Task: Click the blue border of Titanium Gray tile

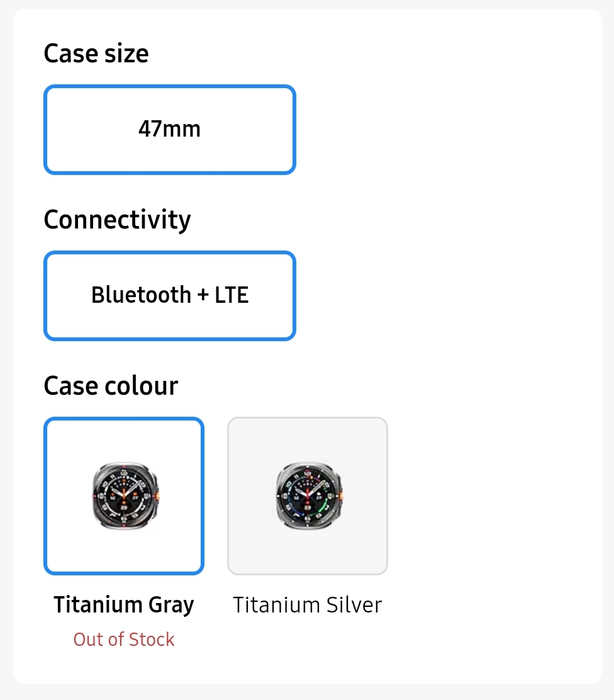Action: click(45, 496)
